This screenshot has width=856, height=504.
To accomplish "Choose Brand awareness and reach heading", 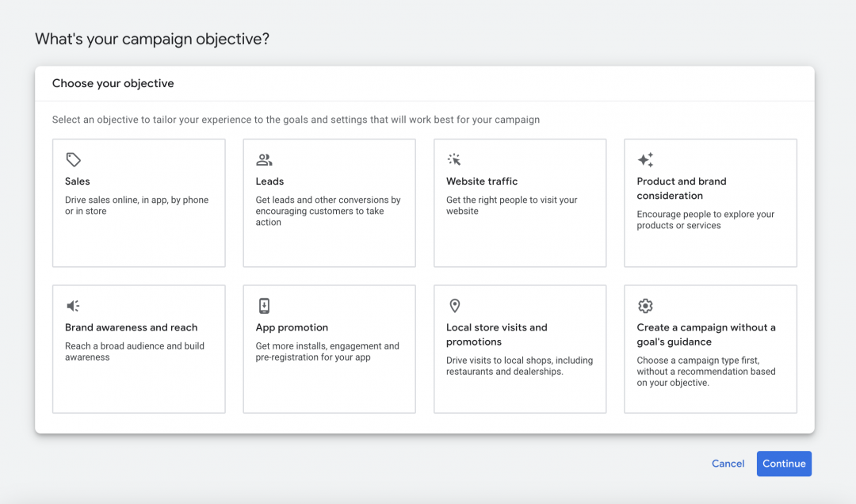I will 132,327.
